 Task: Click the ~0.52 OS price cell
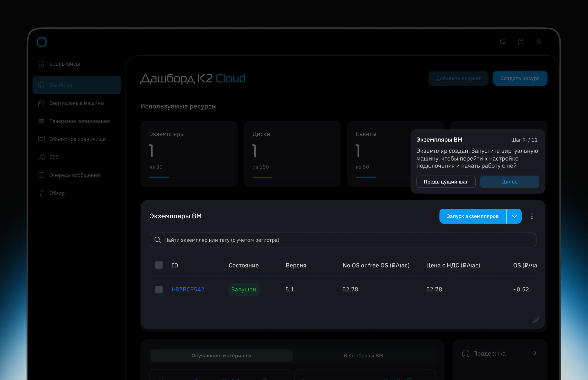click(521, 289)
